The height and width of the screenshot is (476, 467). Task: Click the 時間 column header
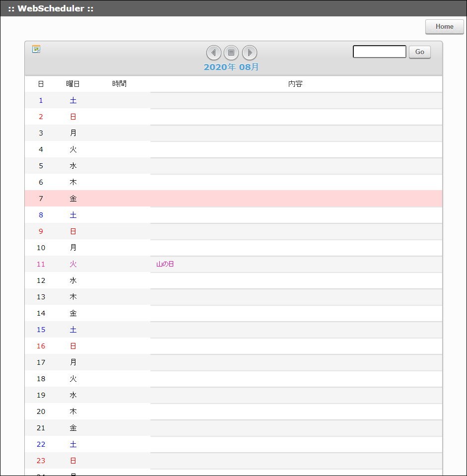(x=120, y=83)
